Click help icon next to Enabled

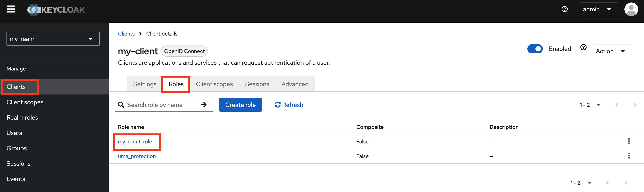pos(583,47)
